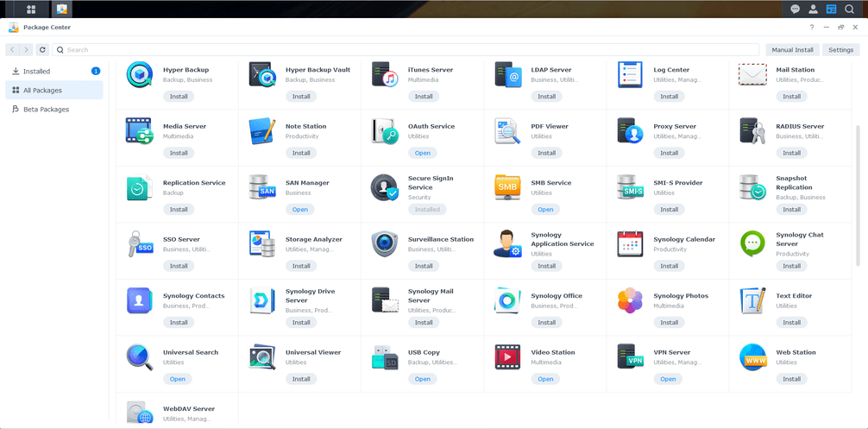Click the Hyper Backup Vault icon

tap(261, 75)
